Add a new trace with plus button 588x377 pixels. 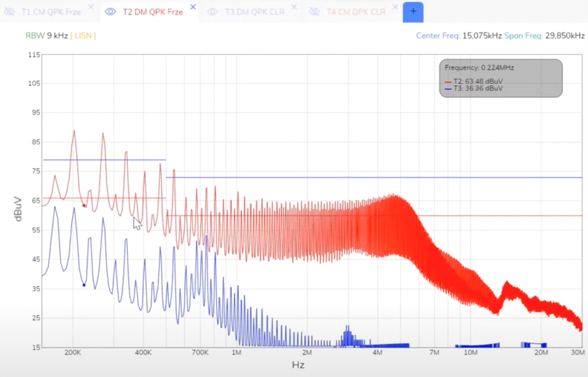413,12
